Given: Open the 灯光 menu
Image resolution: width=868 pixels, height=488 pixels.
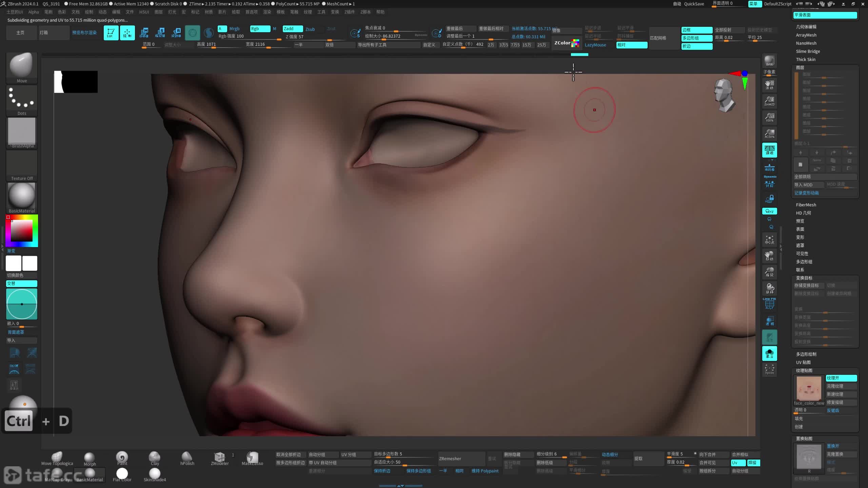Looking at the screenshot, I should pos(172,12).
